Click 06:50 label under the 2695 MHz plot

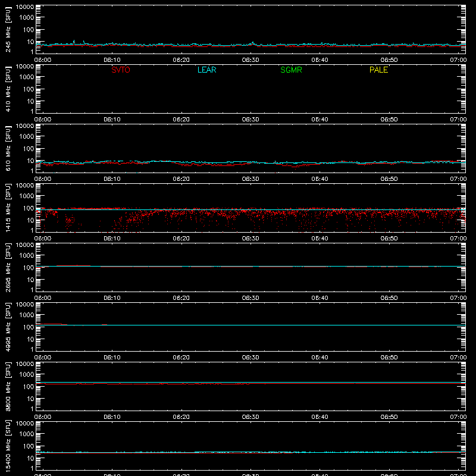pos(389,298)
